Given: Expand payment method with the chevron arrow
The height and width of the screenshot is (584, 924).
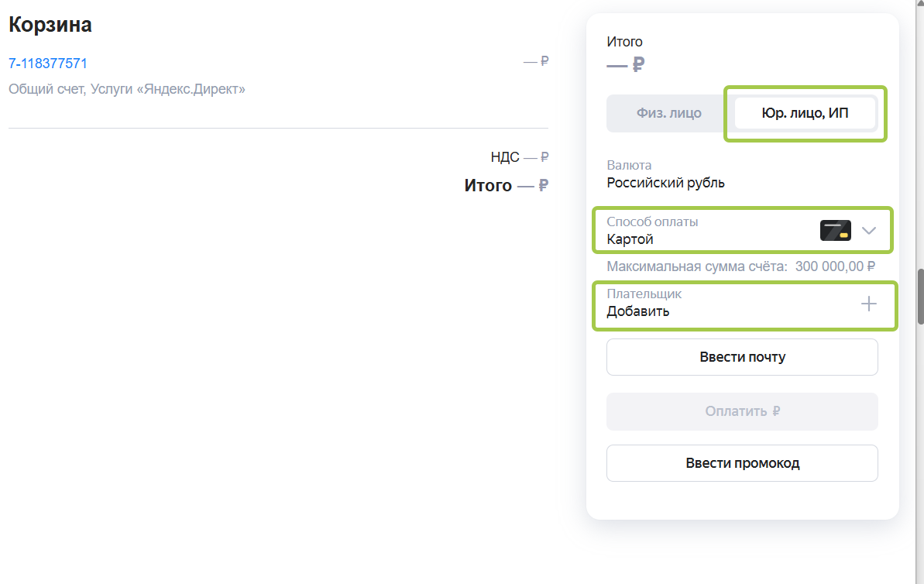Looking at the screenshot, I should [869, 230].
